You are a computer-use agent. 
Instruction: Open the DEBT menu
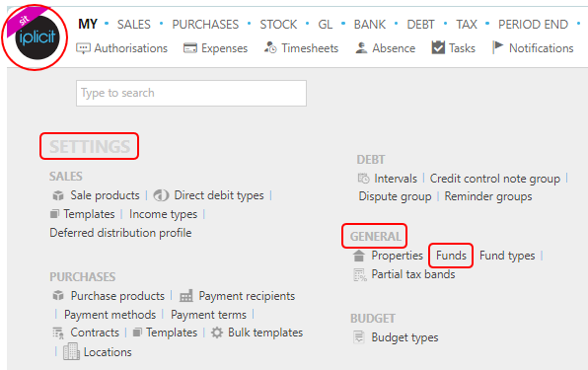(x=420, y=25)
